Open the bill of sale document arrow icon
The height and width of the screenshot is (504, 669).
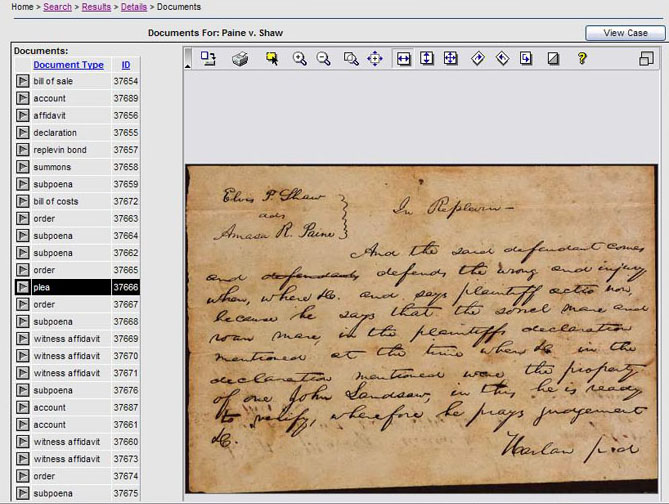(23, 81)
